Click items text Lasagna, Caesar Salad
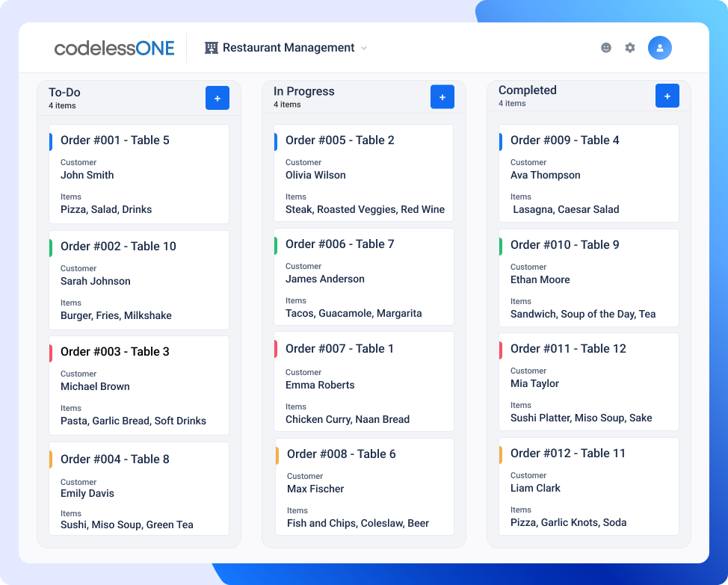This screenshot has width=728, height=585. (x=566, y=209)
